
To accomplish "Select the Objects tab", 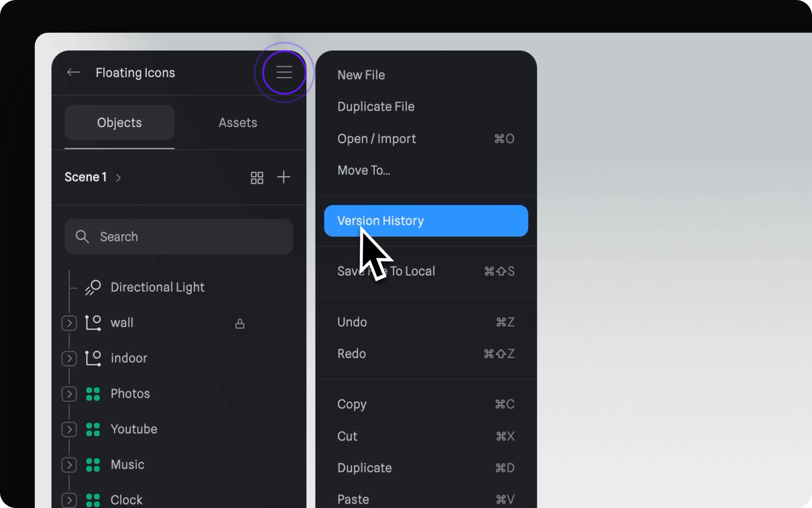I will 119,123.
